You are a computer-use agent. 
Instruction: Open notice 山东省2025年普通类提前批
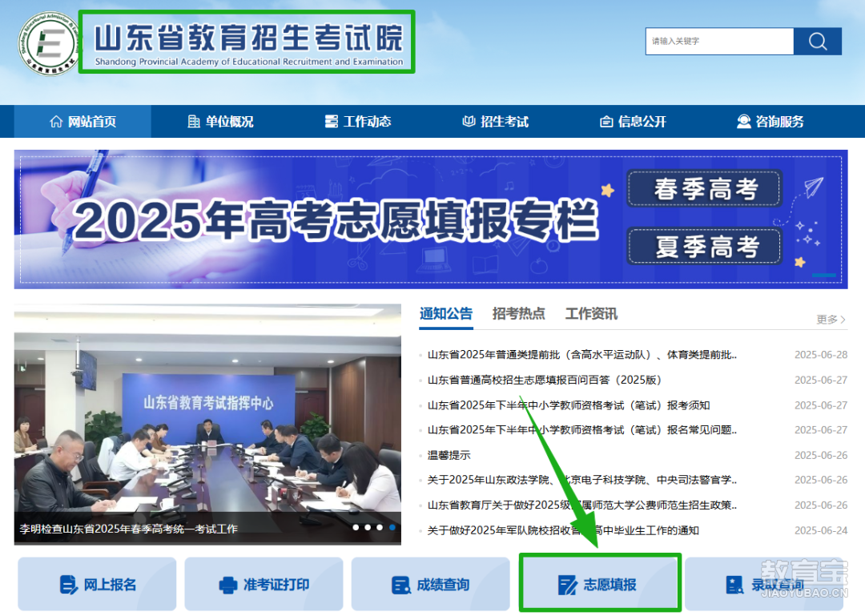582,355
